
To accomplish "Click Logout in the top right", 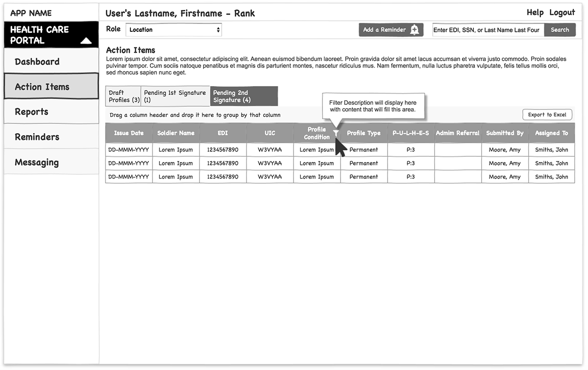I will coord(562,12).
